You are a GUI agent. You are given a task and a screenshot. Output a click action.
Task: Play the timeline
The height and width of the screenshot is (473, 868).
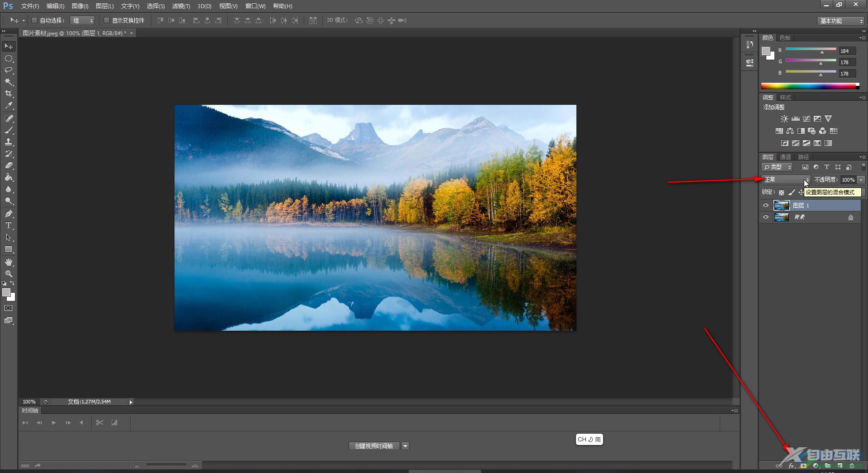click(x=54, y=422)
